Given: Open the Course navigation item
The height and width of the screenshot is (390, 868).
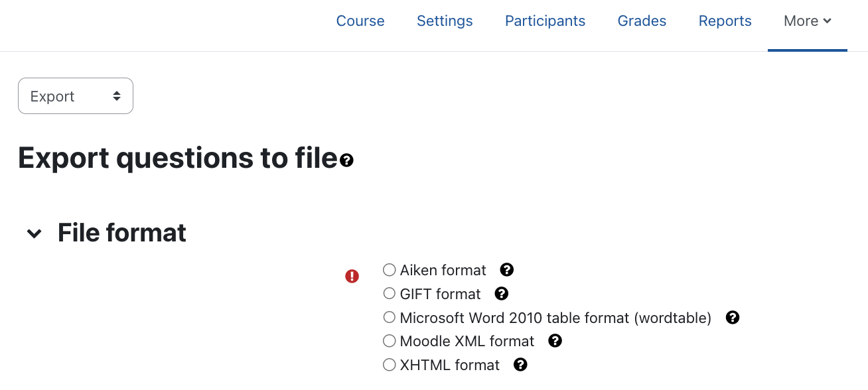Looking at the screenshot, I should coord(360,21).
